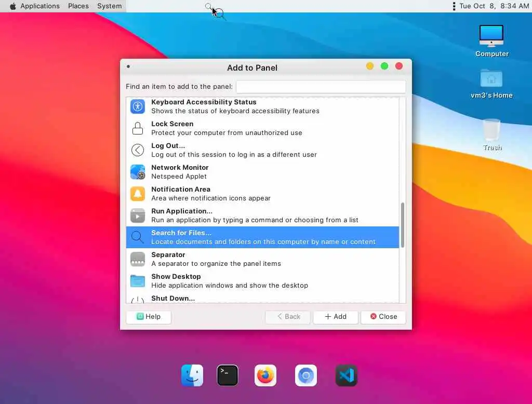Viewport: 532px width, 404px height.
Task: Click the Add button
Action: pos(336,317)
